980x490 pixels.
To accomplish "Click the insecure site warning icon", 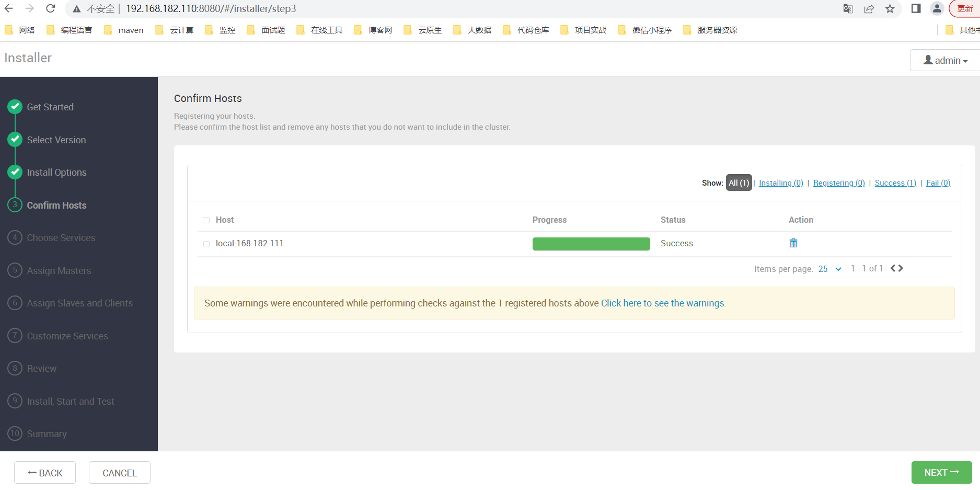I will pos(77,9).
